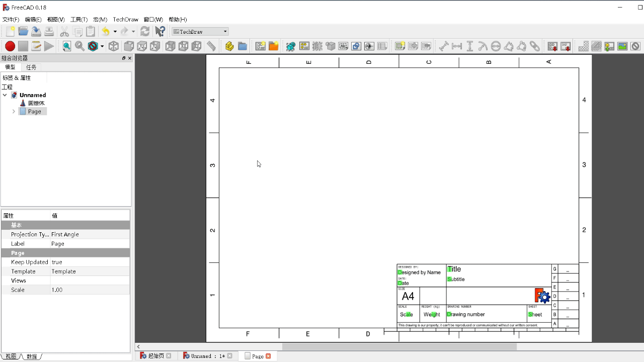Click the Drawing number template field
This screenshot has height=362, width=644.
click(466, 314)
